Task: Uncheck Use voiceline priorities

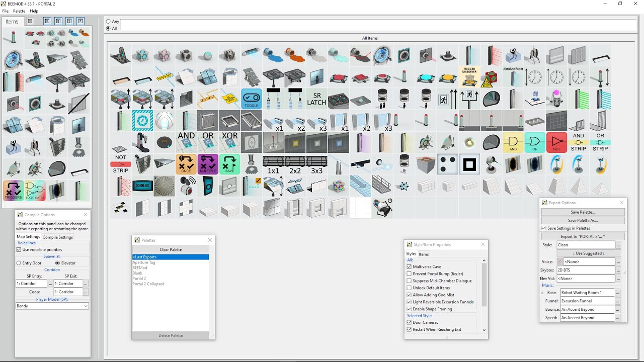Action: 19,249
